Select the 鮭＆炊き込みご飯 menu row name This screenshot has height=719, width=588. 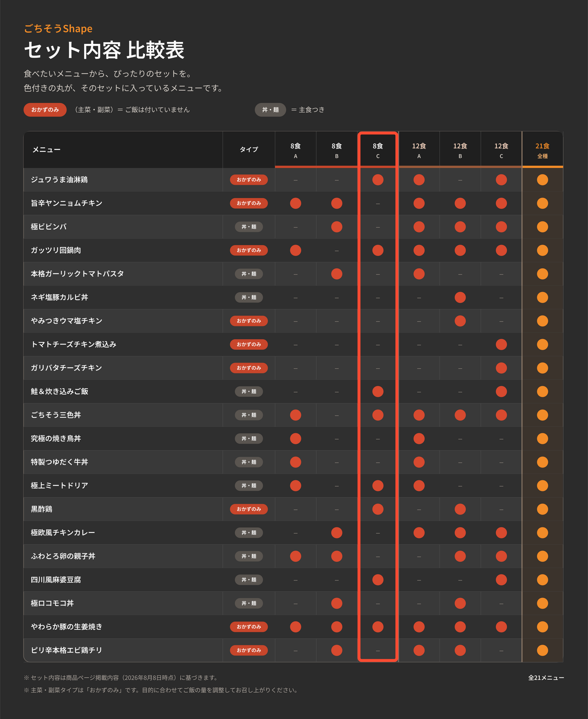60,391
